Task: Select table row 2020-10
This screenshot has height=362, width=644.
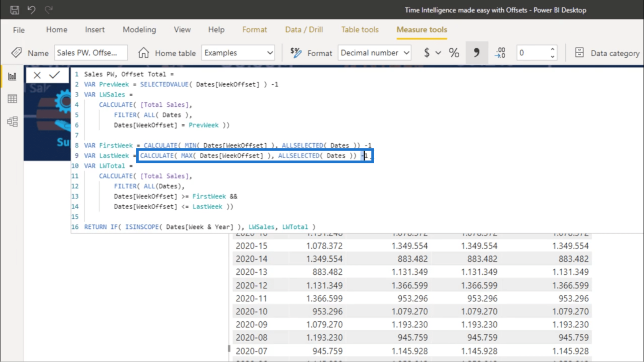Action: tap(412, 311)
